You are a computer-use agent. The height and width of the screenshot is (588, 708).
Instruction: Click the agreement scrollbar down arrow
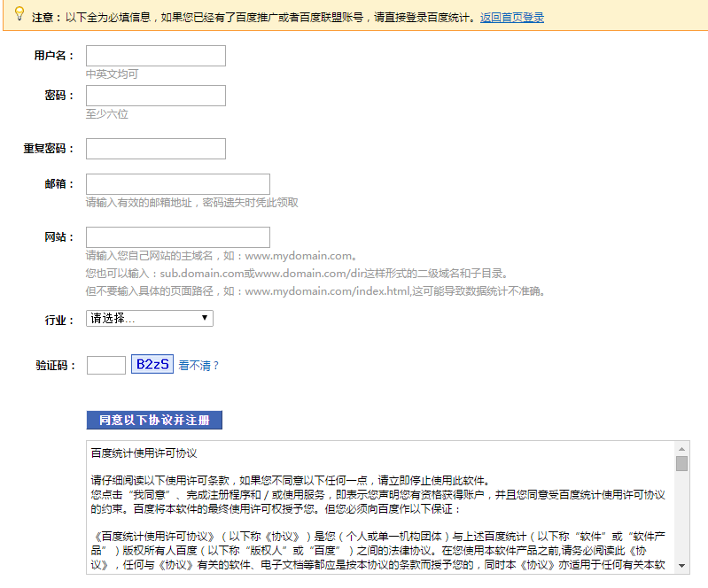point(681,566)
